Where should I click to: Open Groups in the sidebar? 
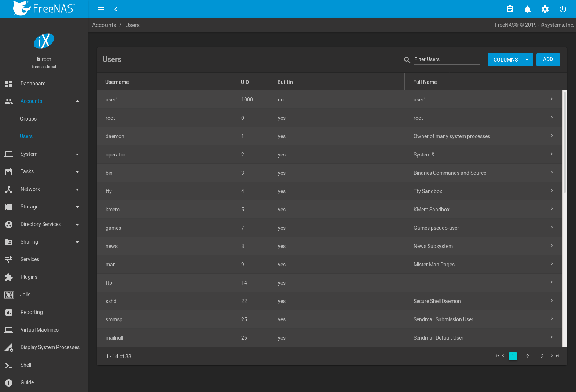pyautogui.click(x=28, y=119)
